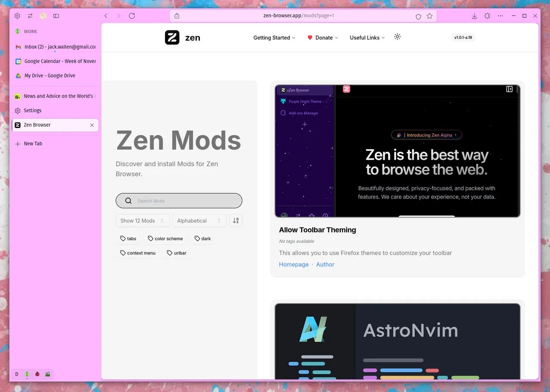Filter mods by the tabs tag
This screenshot has width=550, height=392.
pyautogui.click(x=128, y=239)
